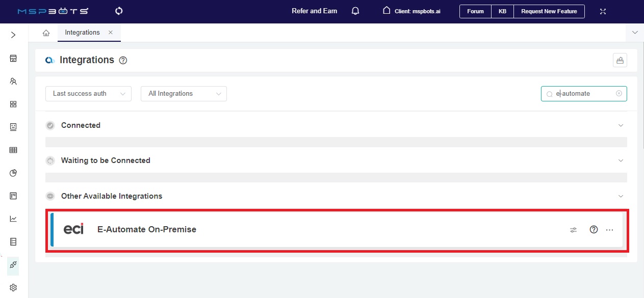Collapse the Connected section chevron

(621, 125)
